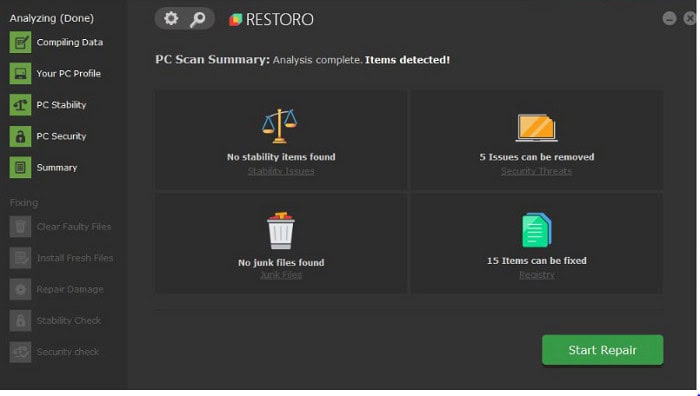
Task: Click the green registry documents icon
Action: tap(537, 230)
